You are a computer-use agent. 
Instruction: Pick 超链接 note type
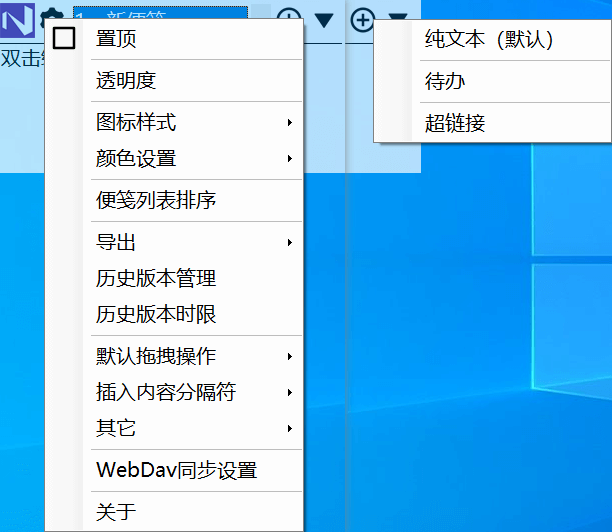(x=493, y=123)
